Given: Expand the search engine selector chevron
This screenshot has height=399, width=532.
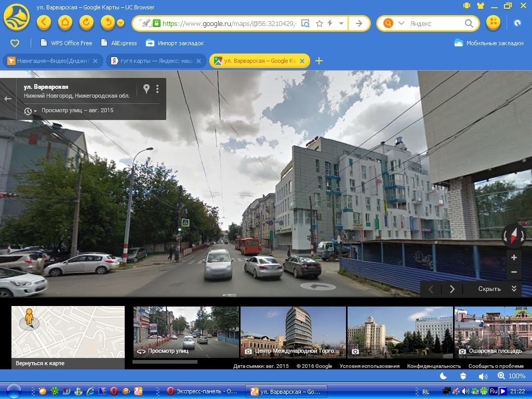Looking at the screenshot, I should 401,23.
